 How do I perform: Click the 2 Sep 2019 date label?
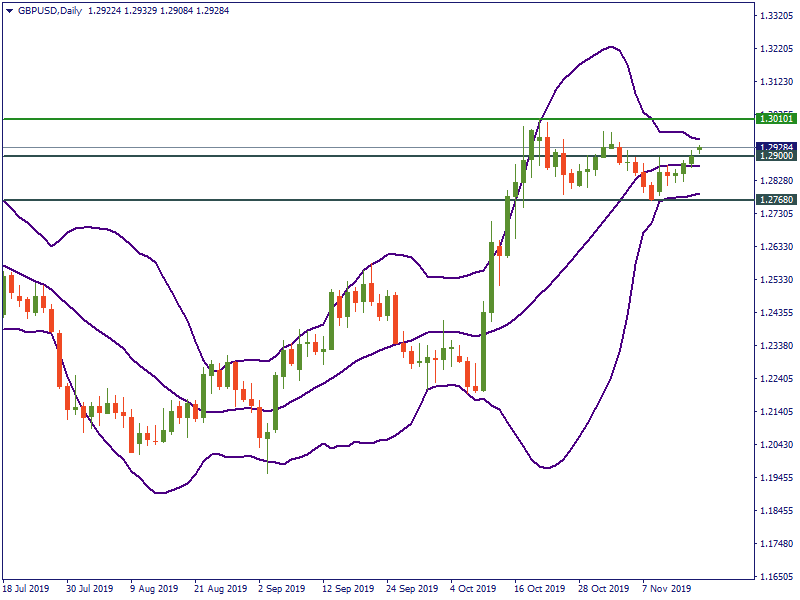(282, 588)
